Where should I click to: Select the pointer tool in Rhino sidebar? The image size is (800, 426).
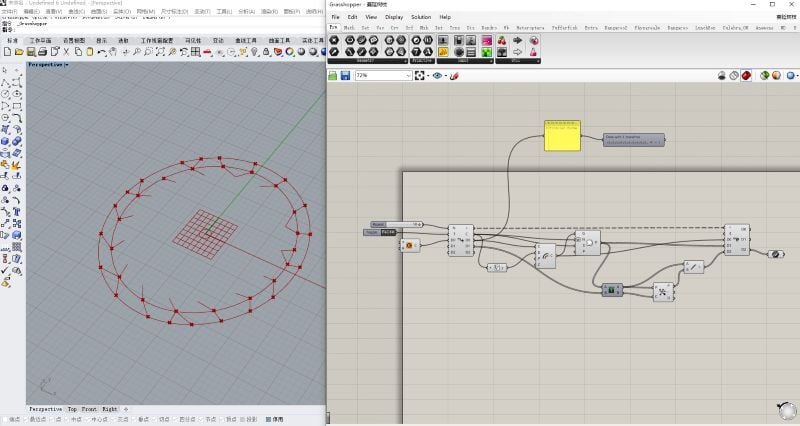coord(6,71)
